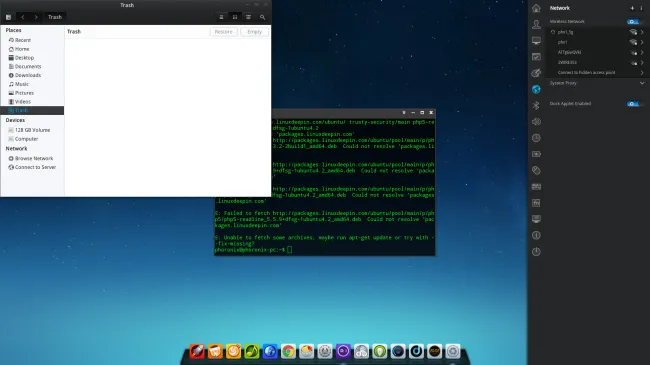Open the Network panel info icon

(641, 8)
